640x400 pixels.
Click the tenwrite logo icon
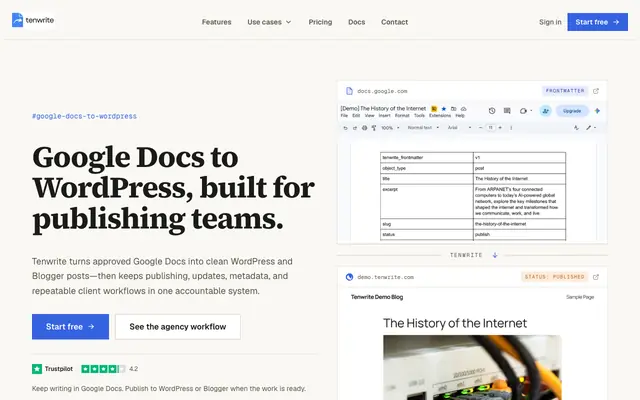pos(17,20)
